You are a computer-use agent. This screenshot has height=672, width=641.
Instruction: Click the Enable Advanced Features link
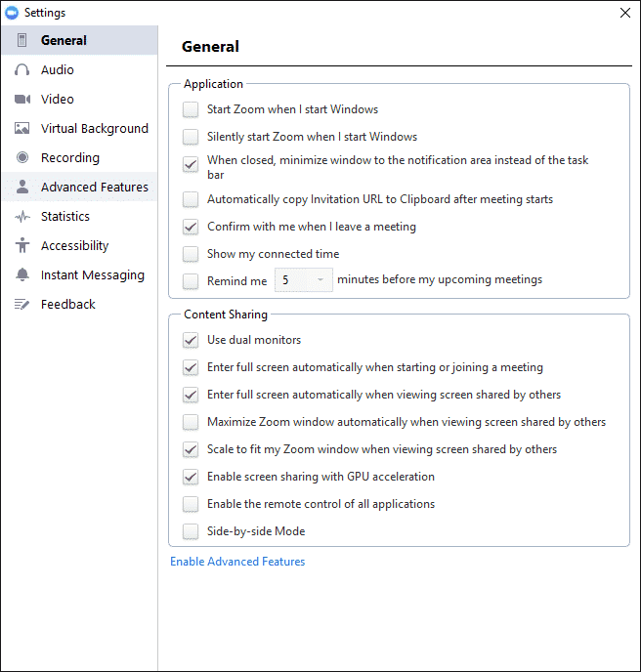(x=237, y=562)
